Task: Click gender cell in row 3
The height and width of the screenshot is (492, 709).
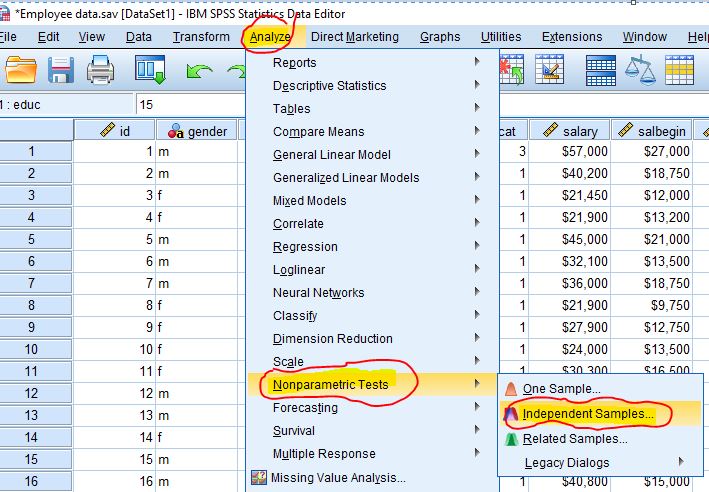Action: tap(196, 195)
